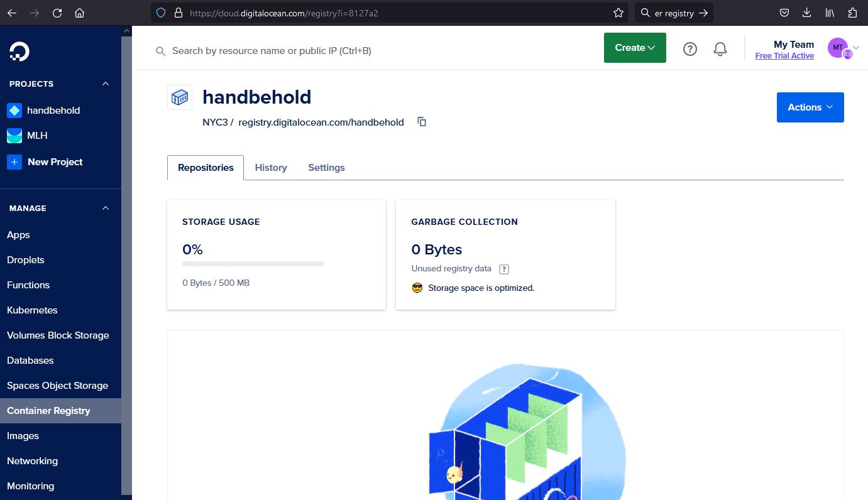Click the registry.digitalocean.com/handbehold text

pyautogui.click(x=321, y=122)
